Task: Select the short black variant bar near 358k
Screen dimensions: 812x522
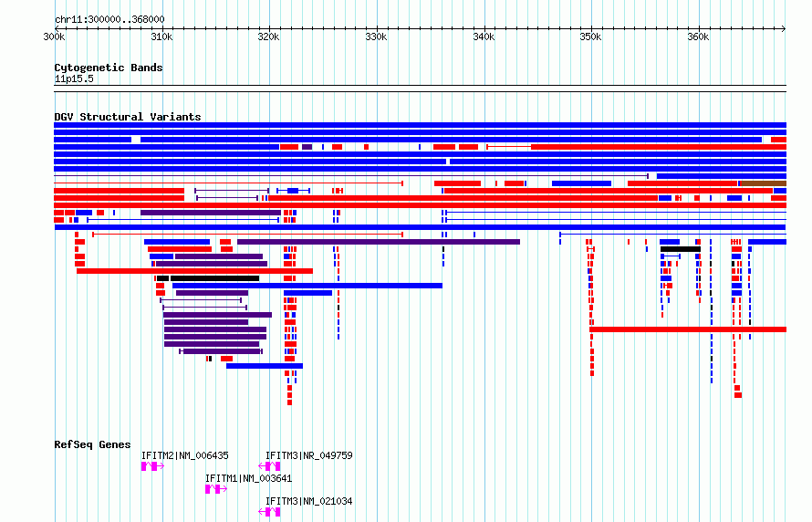Action: point(681,250)
